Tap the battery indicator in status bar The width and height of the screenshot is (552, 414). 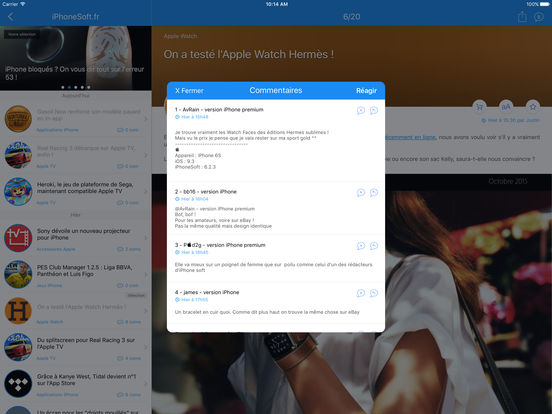click(x=545, y=4)
